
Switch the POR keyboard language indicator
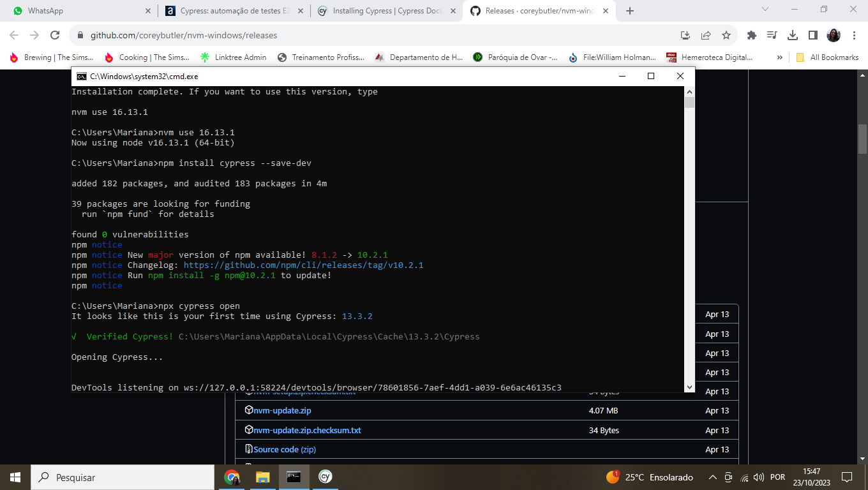coord(778,477)
